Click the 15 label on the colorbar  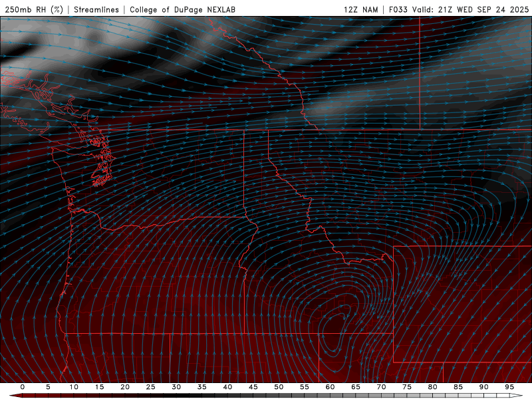coord(99,387)
